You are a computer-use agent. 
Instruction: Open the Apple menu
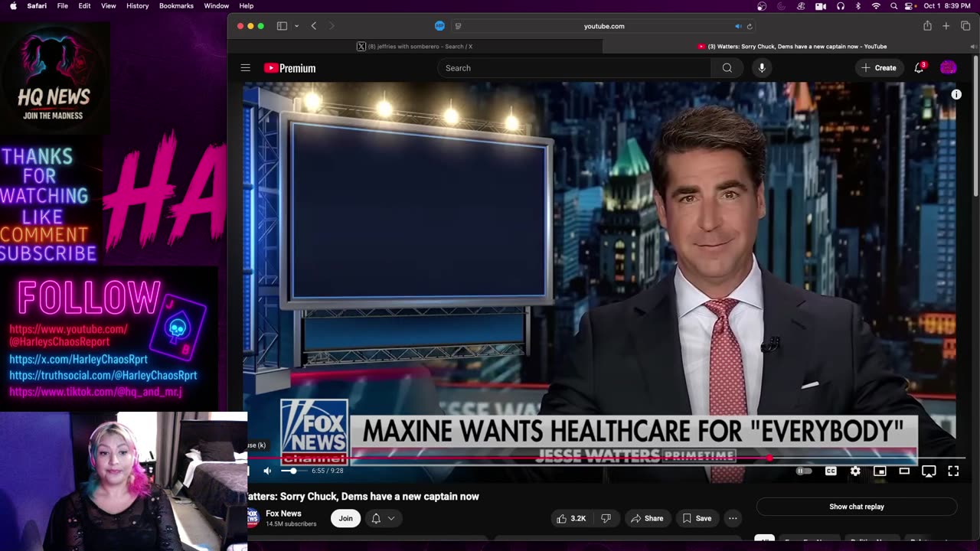click(13, 6)
